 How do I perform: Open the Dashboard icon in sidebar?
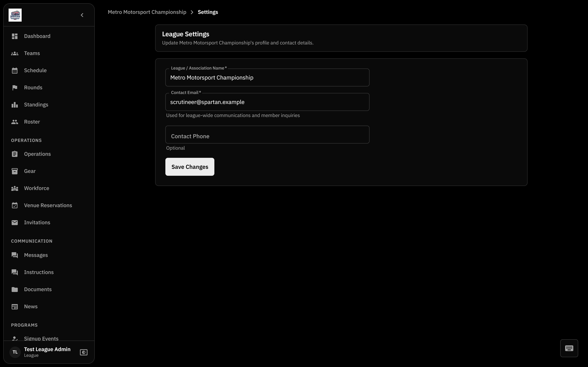click(x=14, y=36)
